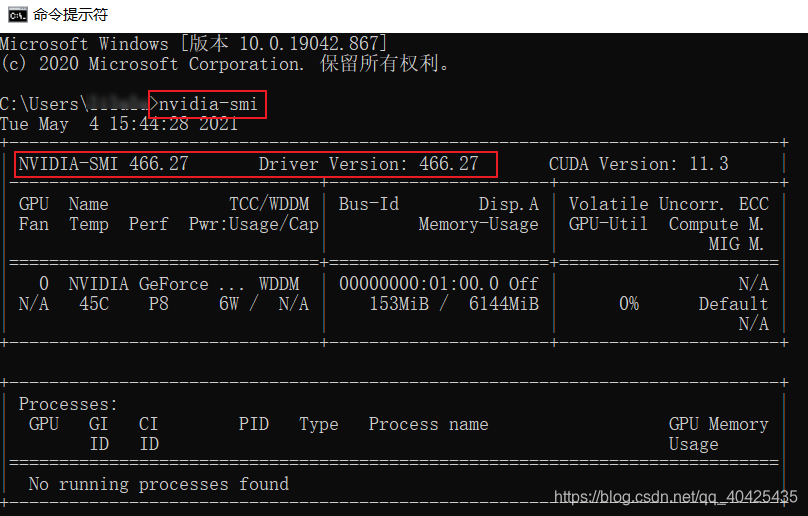Click the Processes: section header
808x516 pixels.
68,404
